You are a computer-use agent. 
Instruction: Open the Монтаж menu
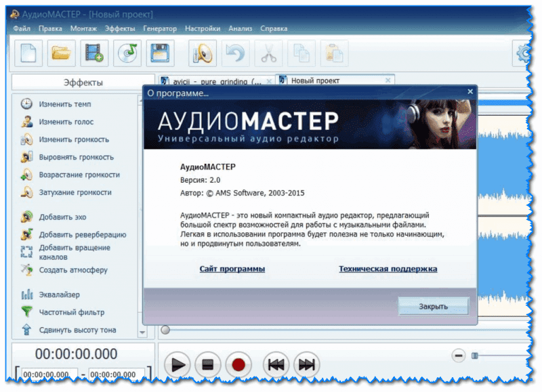coord(83,28)
